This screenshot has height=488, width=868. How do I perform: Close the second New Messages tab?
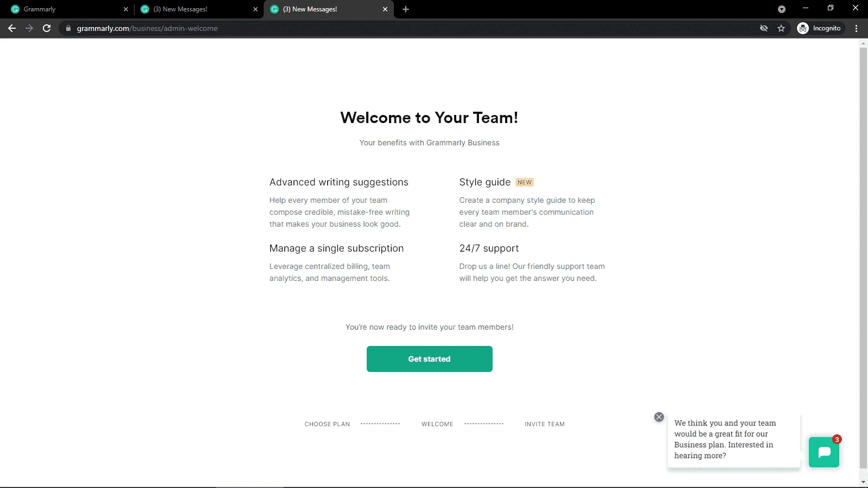click(x=256, y=9)
